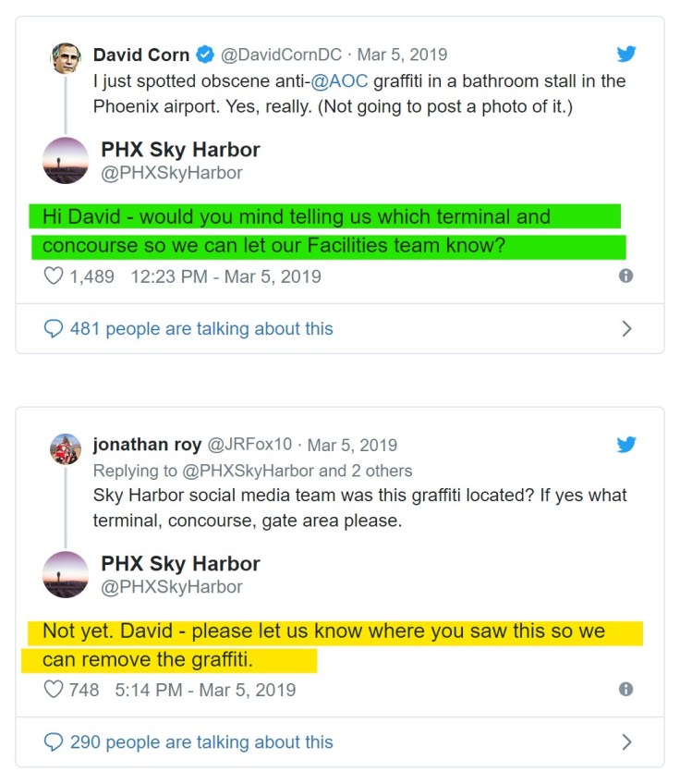680x784 pixels.
Task: Click David Corn's verified badge
Action: coord(206,55)
